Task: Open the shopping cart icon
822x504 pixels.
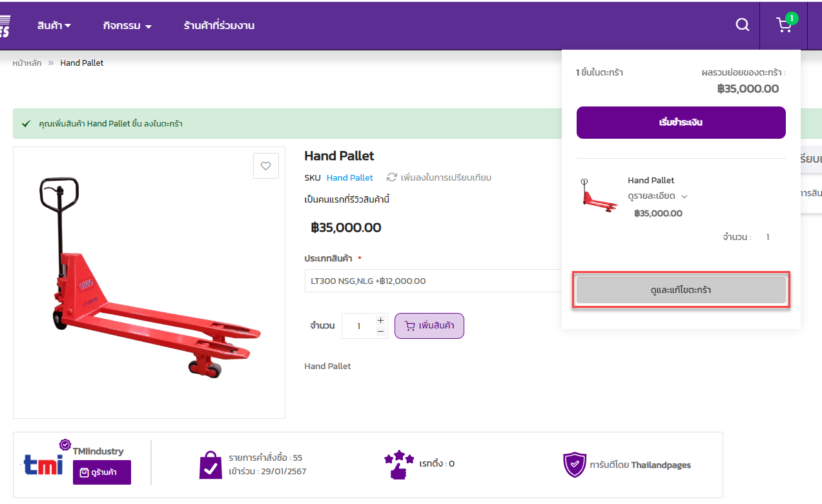Action: [x=784, y=25]
